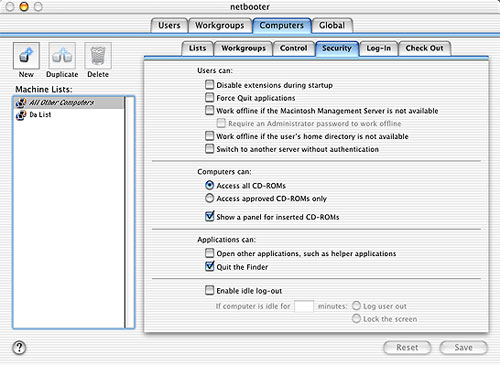Viewport: 500px width, 365px height.
Task: Choose Log user out radio option
Action: pyautogui.click(x=356, y=306)
